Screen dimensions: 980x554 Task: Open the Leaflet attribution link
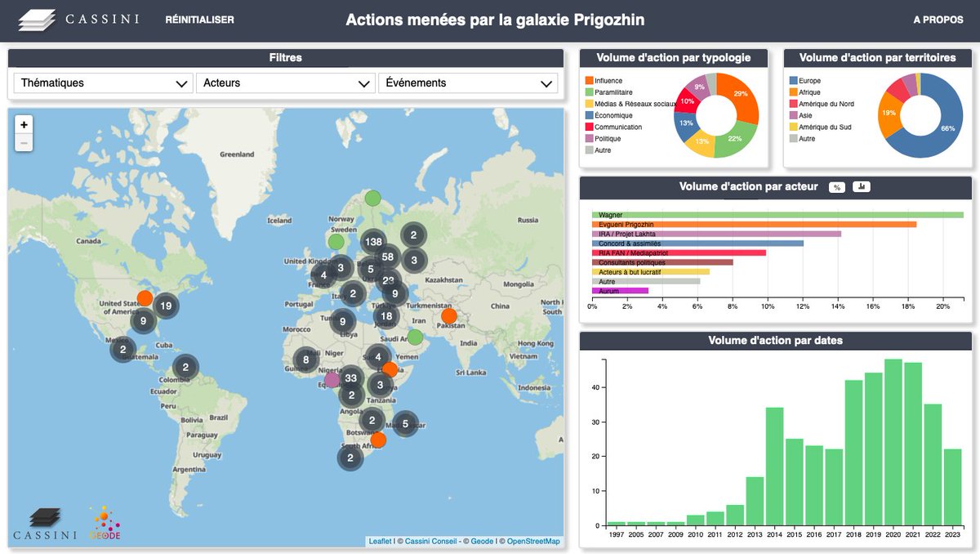[x=381, y=542]
